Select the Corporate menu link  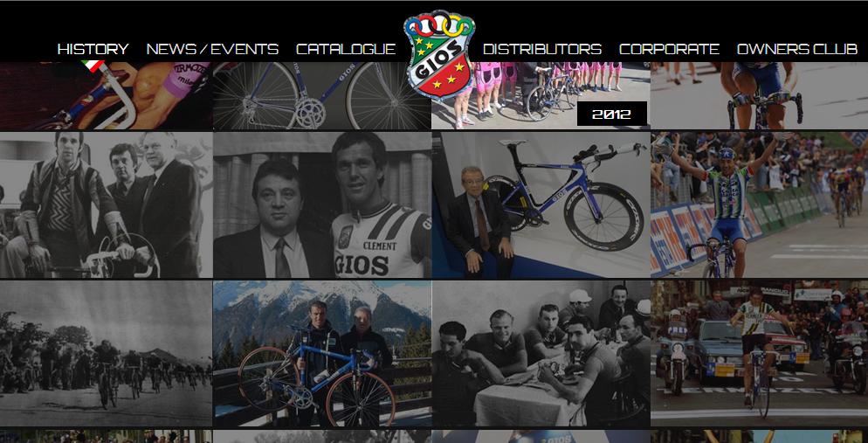coord(669,49)
